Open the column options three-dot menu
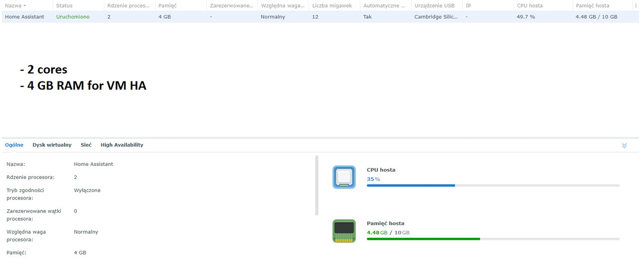The height and width of the screenshot is (264, 644). [x=636, y=6]
